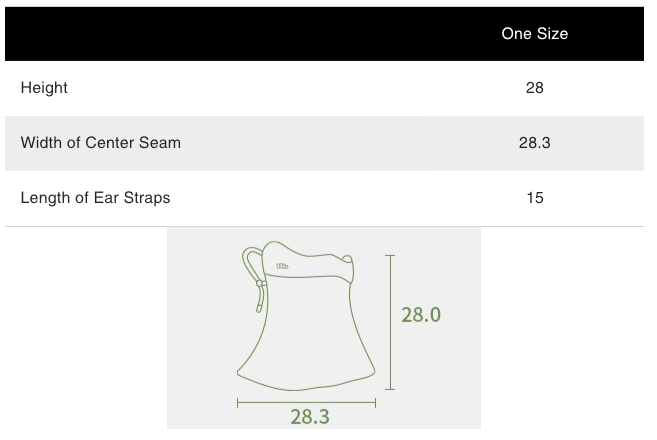
Task: Select the "One Size" column header
Action: (534, 34)
